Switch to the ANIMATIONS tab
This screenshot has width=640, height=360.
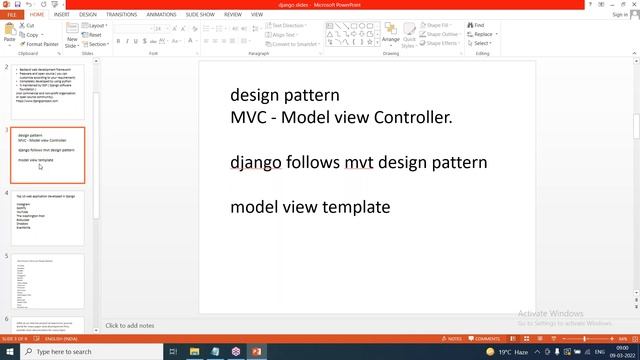coord(161,15)
